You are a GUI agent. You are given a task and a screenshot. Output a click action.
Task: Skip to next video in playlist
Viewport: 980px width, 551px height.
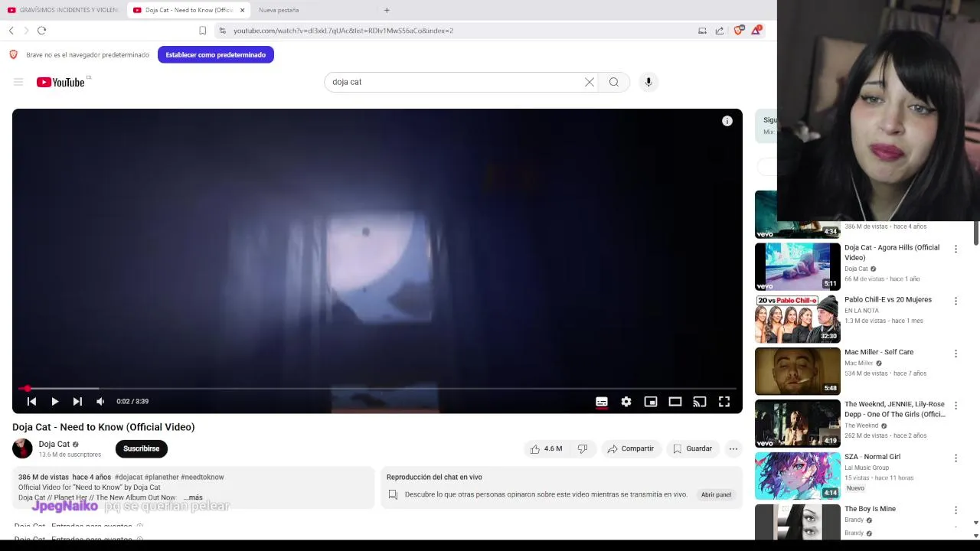pyautogui.click(x=77, y=401)
